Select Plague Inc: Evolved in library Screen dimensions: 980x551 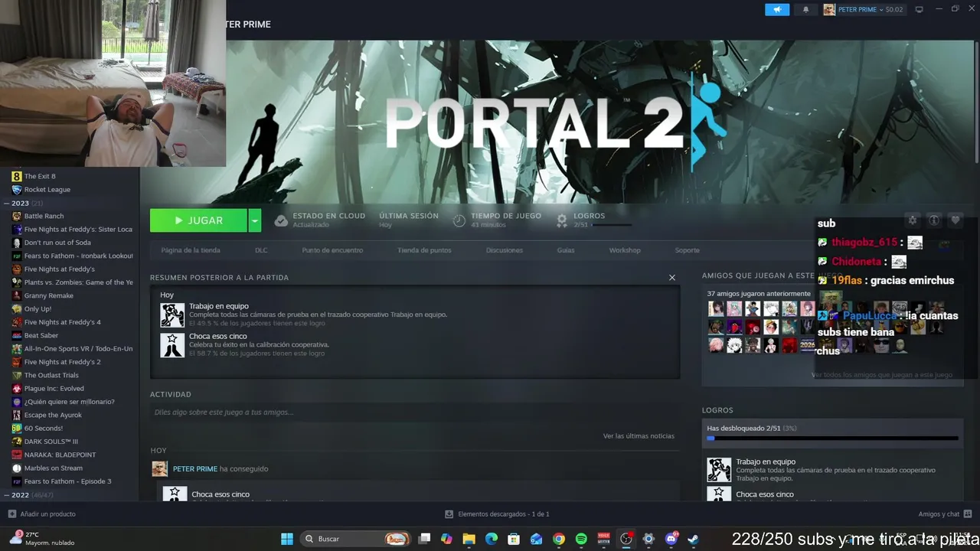(54, 389)
